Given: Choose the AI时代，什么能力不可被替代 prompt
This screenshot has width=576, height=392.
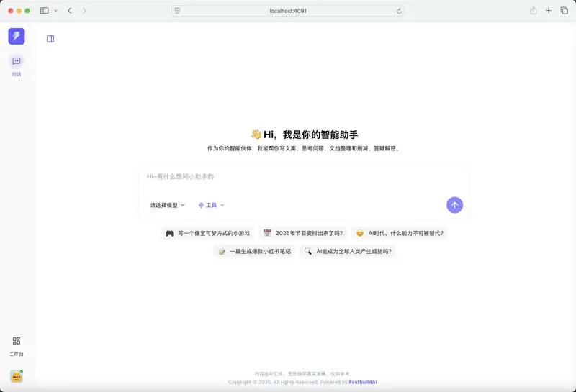Looking at the screenshot, I should coord(400,233).
